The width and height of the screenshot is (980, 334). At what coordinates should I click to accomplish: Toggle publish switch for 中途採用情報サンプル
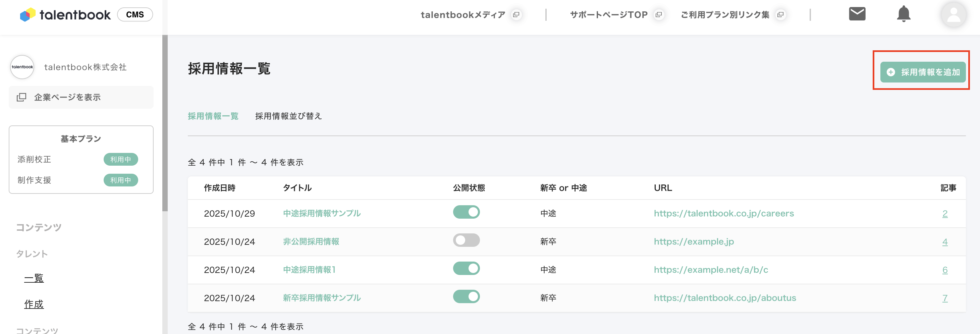466,212
